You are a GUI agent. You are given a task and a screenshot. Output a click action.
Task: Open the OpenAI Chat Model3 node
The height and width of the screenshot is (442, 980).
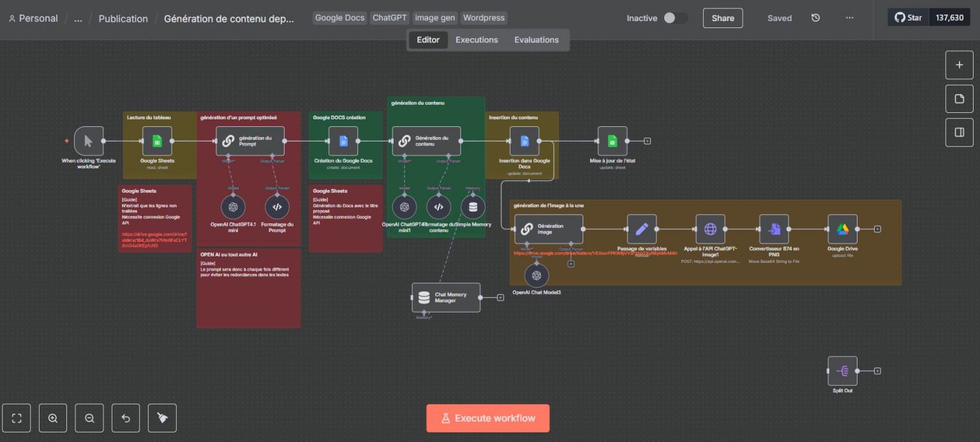pos(537,275)
